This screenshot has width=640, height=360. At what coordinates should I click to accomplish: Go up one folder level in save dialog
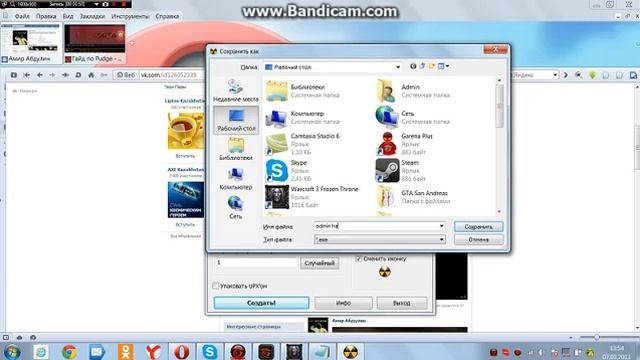pos(422,66)
